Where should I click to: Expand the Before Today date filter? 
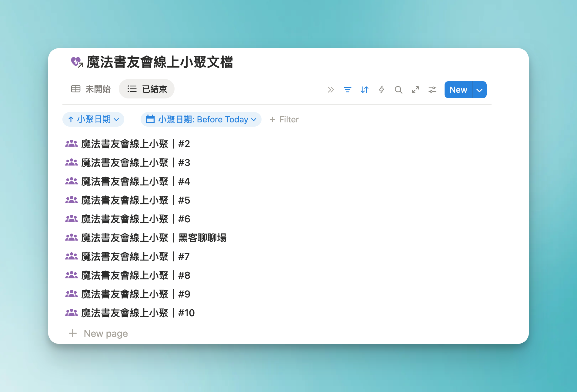click(201, 119)
